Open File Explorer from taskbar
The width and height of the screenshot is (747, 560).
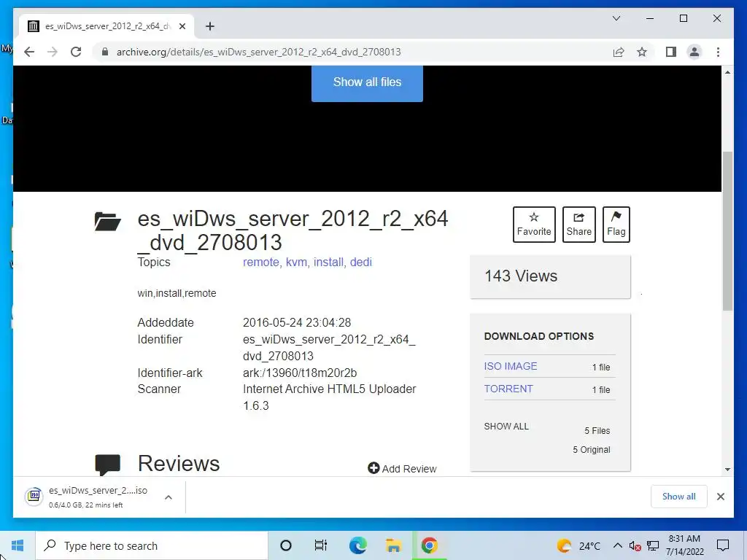[393, 545]
